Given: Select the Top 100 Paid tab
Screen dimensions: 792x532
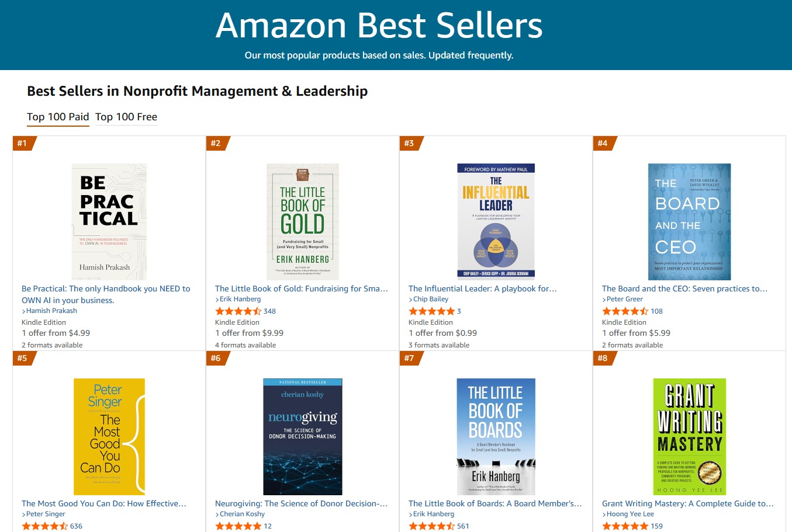Looking at the screenshot, I should click(58, 117).
